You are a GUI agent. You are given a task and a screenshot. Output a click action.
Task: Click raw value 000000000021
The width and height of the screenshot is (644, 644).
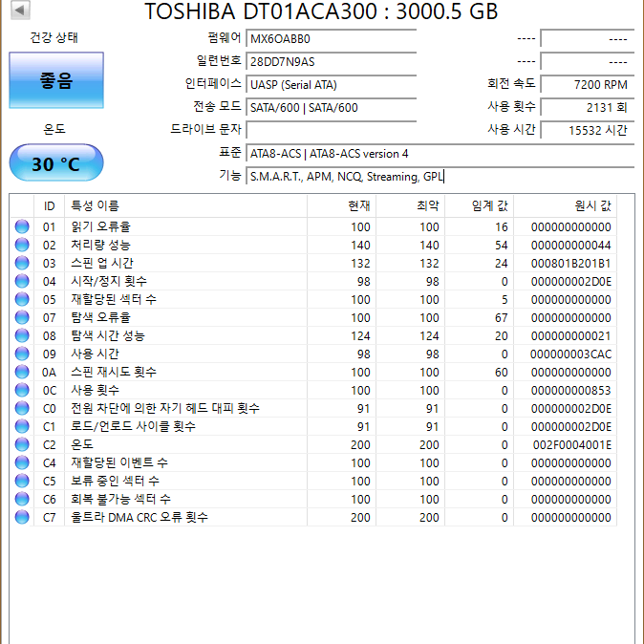click(570, 335)
